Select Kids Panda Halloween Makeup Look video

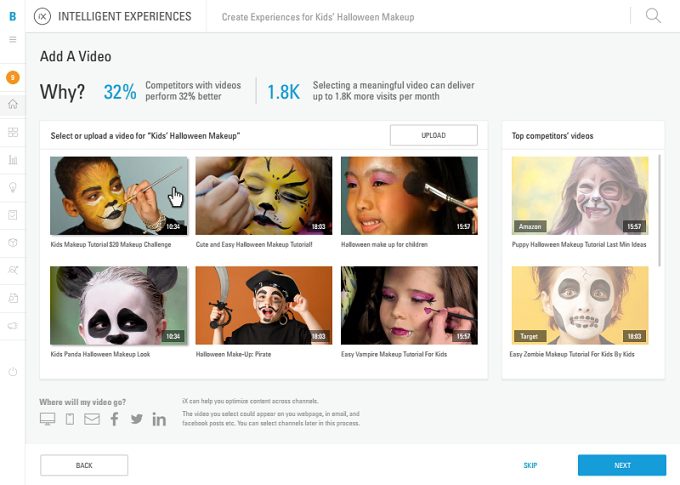click(119, 305)
